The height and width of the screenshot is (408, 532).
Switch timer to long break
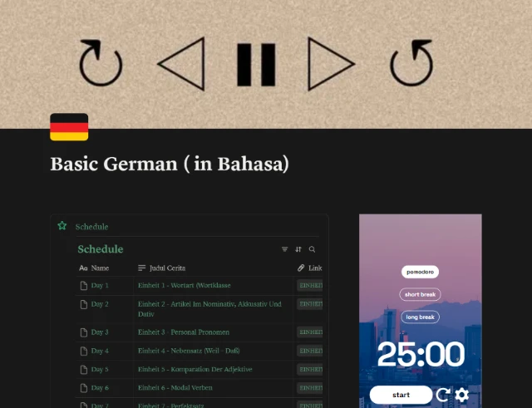point(420,317)
